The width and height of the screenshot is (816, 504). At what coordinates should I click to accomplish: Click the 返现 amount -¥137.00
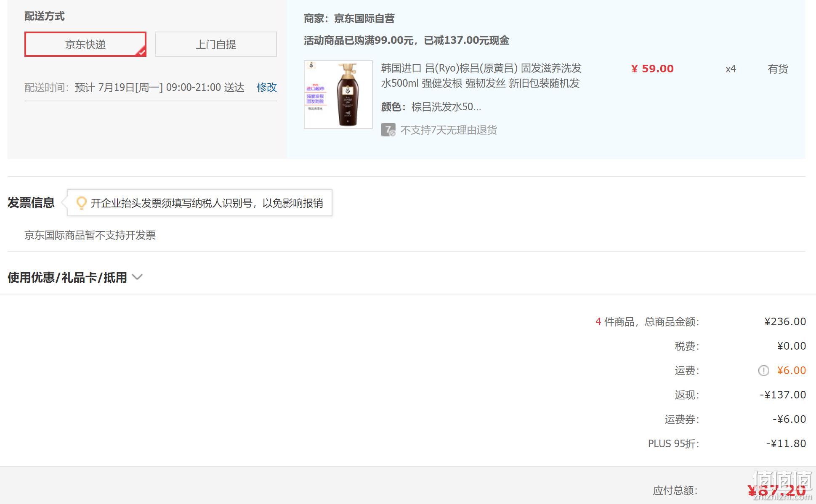pos(783,395)
